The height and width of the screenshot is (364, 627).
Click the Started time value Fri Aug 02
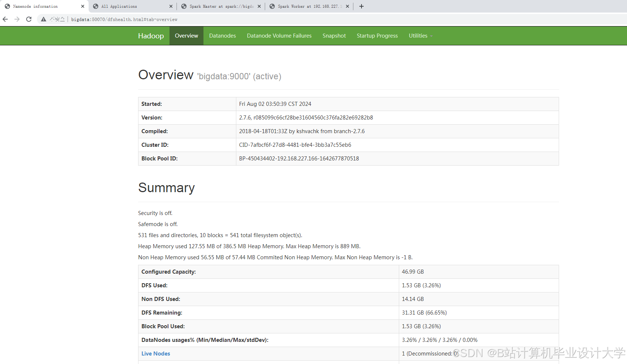click(x=275, y=104)
